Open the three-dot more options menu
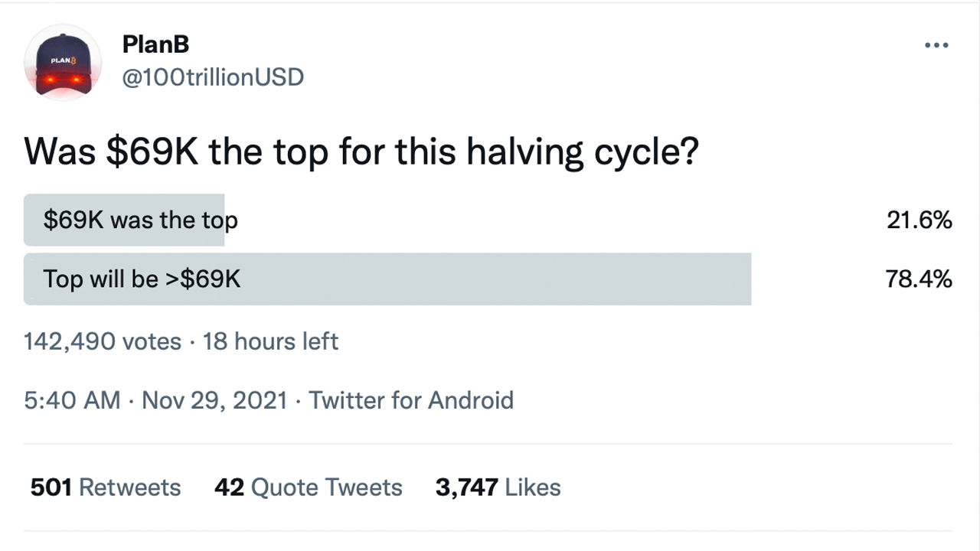980x551 pixels. (x=936, y=46)
